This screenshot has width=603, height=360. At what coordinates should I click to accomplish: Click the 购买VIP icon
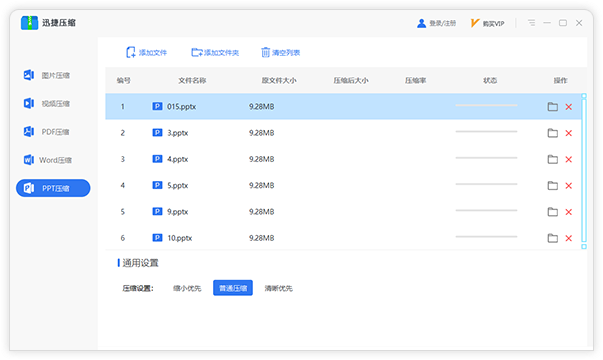tap(475, 23)
